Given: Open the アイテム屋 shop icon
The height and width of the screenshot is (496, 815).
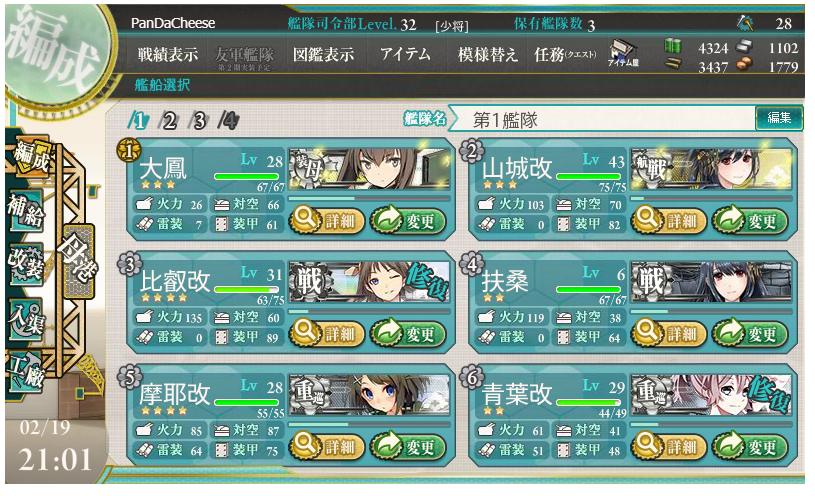Looking at the screenshot, I should (623, 53).
